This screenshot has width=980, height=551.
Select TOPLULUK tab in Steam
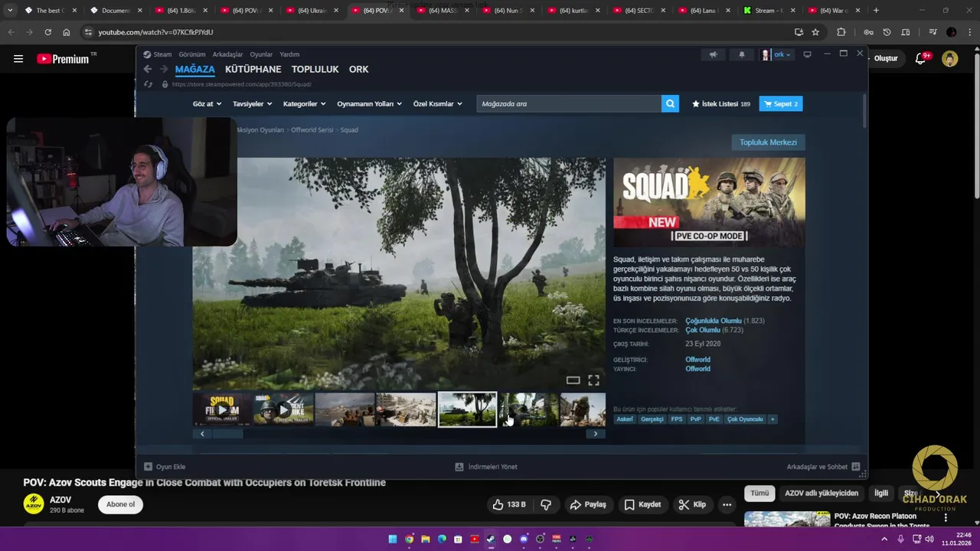tap(315, 69)
